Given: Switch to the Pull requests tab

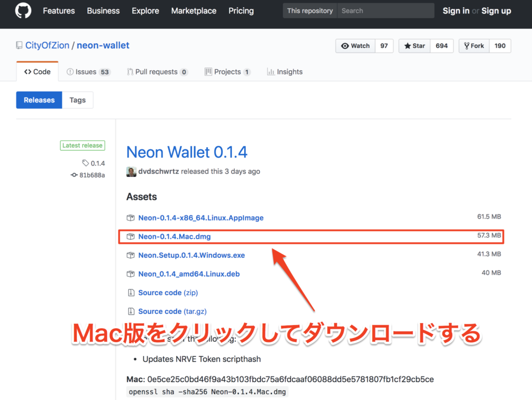Looking at the screenshot, I should click(157, 72).
